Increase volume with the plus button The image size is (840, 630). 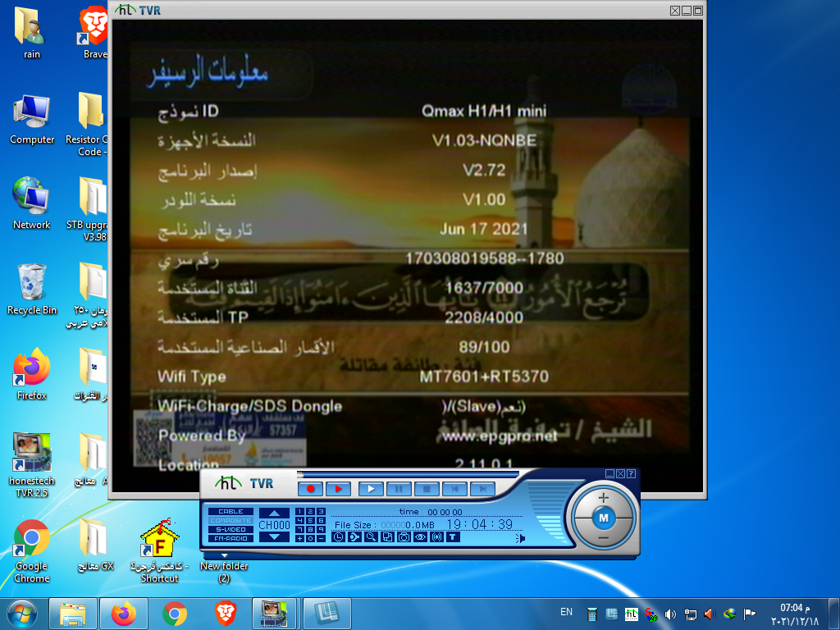pos(604,498)
